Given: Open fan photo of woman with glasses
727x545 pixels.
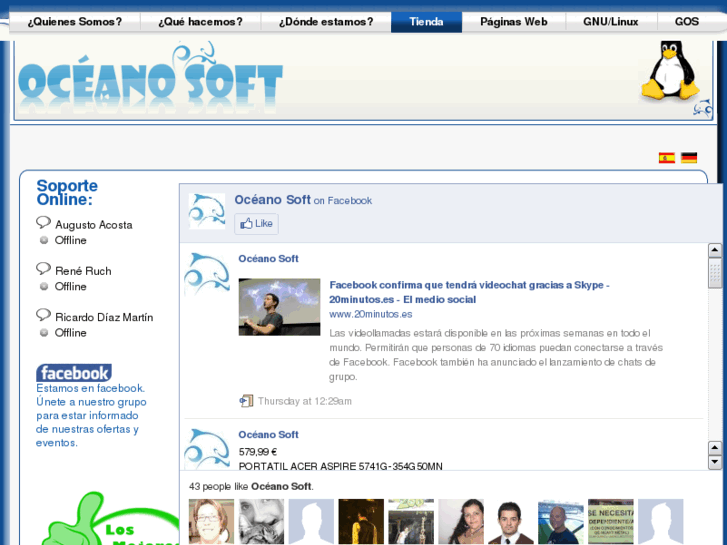Looking at the screenshot, I should 211,521.
